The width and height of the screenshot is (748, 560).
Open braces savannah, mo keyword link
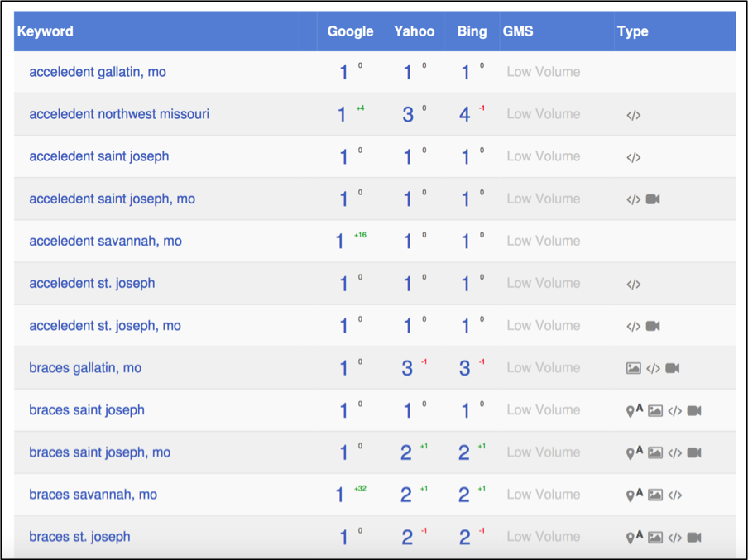pyautogui.click(x=93, y=494)
